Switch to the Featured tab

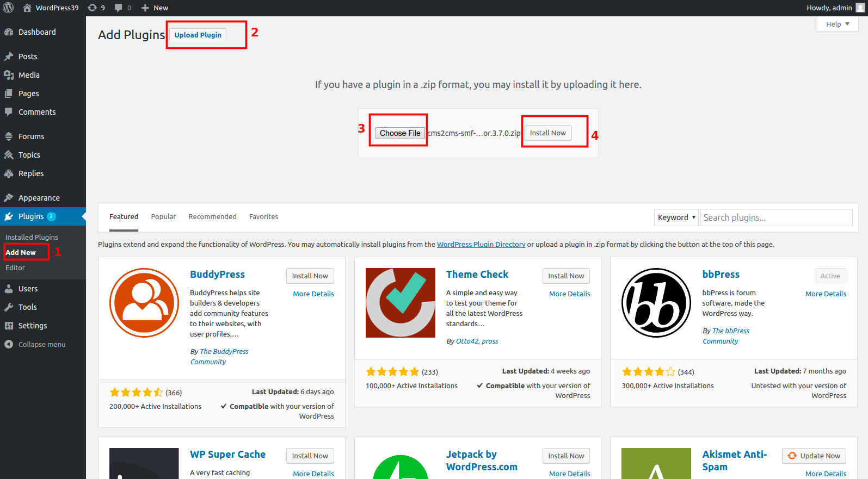point(124,216)
